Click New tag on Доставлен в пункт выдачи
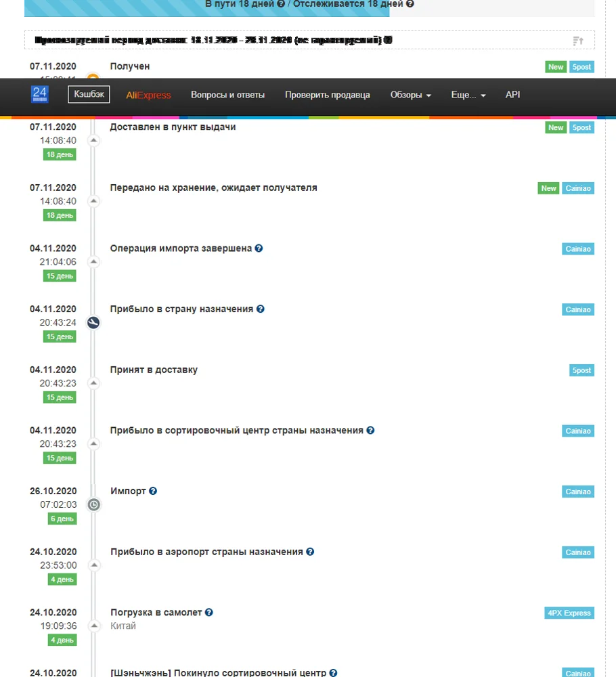This screenshot has width=616, height=677. 556,127
